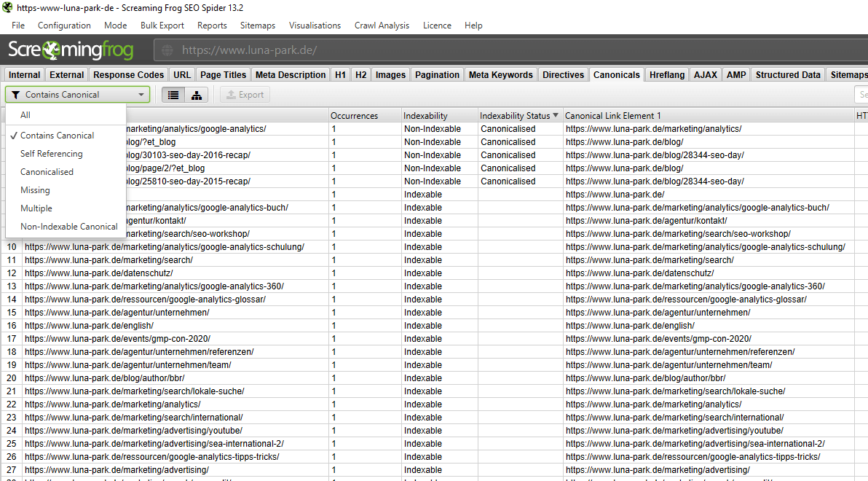Select row 15 agentur/unternehmen URL
The width and height of the screenshot is (868, 481).
coord(117,313)
